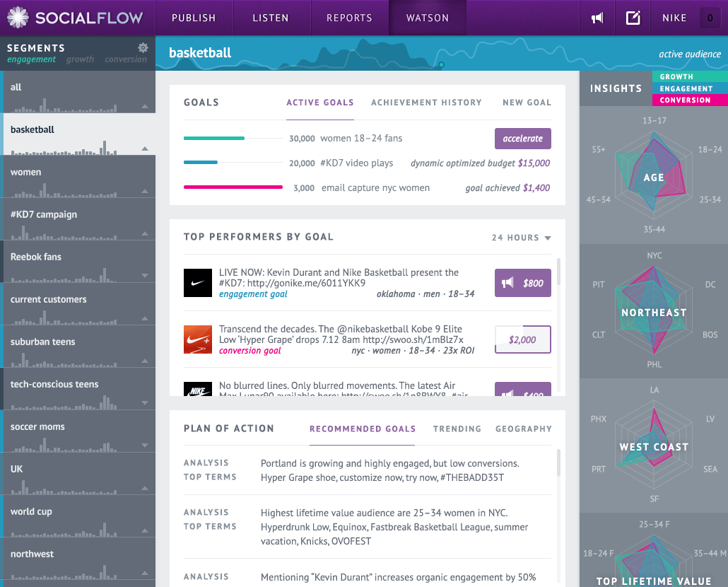Click the NORTHEAST radar chart
This screenshot has width=728, height=587.
(x=654, y=310)
